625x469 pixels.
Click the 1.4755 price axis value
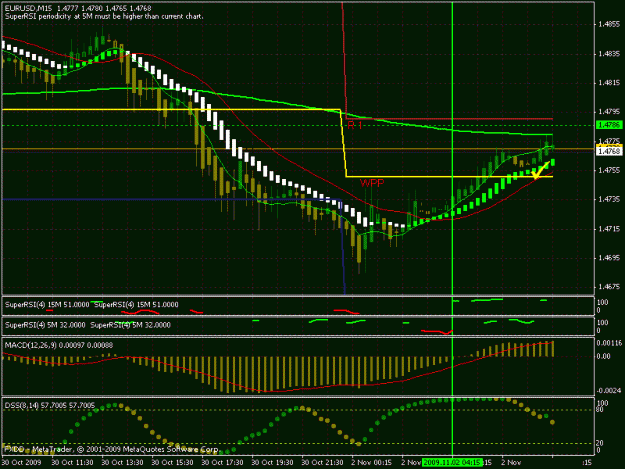609,170
